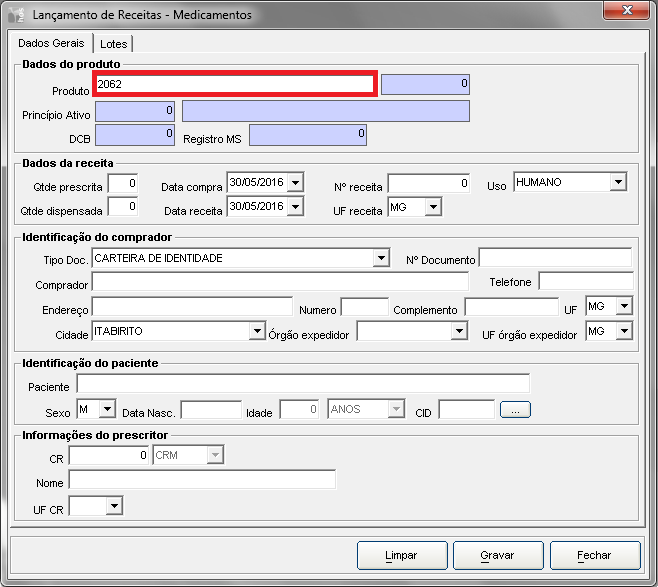Click the Produto input field
This screenshot has width=658, height=587.
click(234, 85)
